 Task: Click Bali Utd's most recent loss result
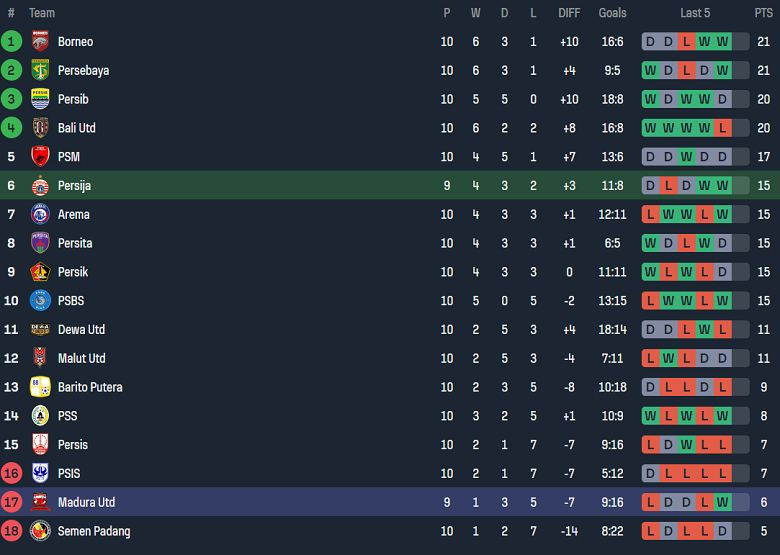(722, 128)
